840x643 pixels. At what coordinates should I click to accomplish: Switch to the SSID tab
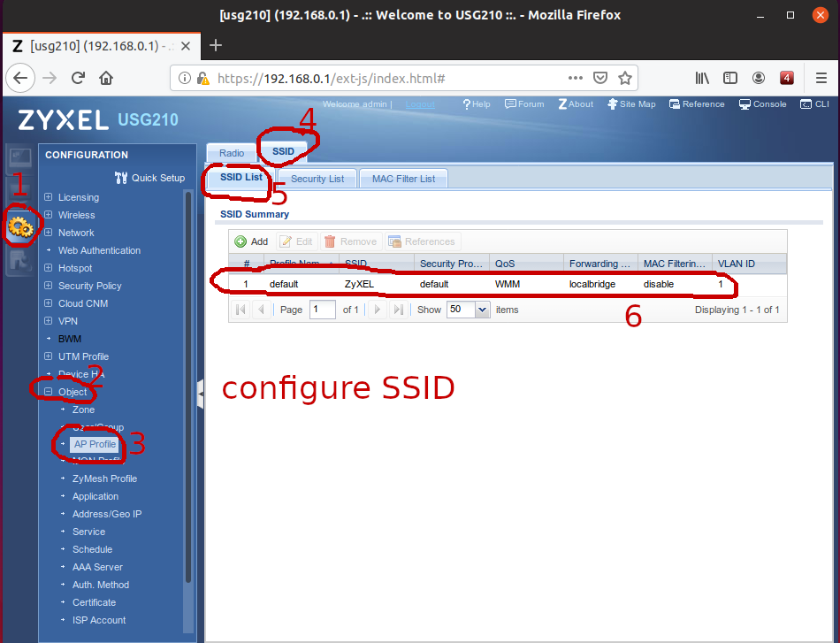283,151
